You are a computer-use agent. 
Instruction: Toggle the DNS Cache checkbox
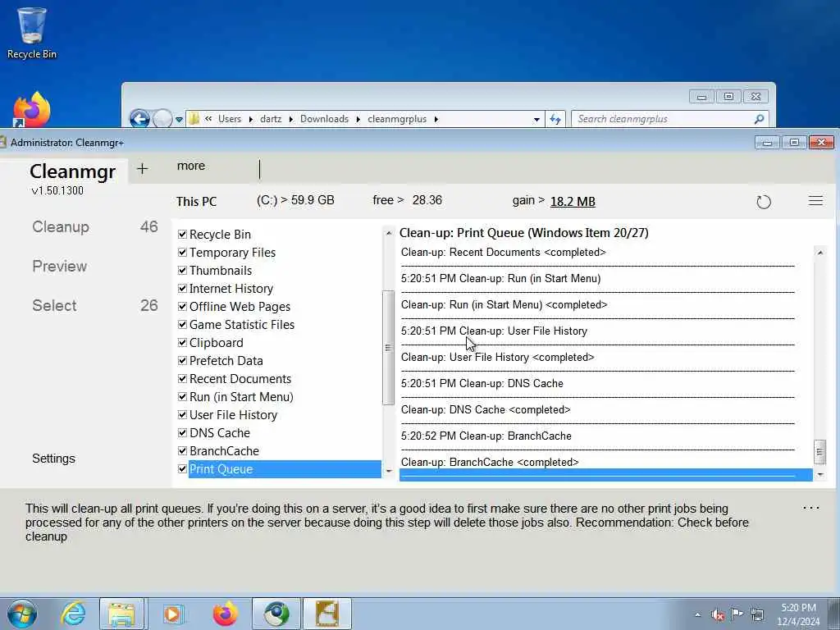click(x=182, y=433)
